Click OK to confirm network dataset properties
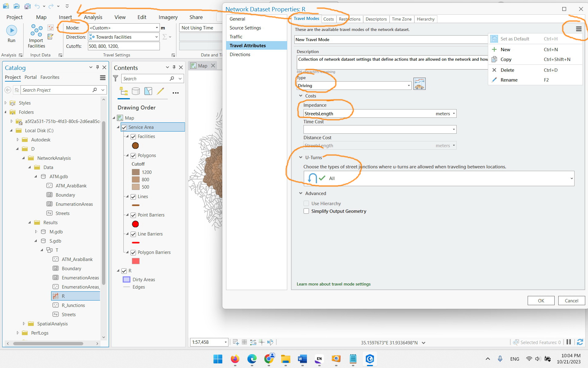588x368 pixels. (x=541, y=301)
